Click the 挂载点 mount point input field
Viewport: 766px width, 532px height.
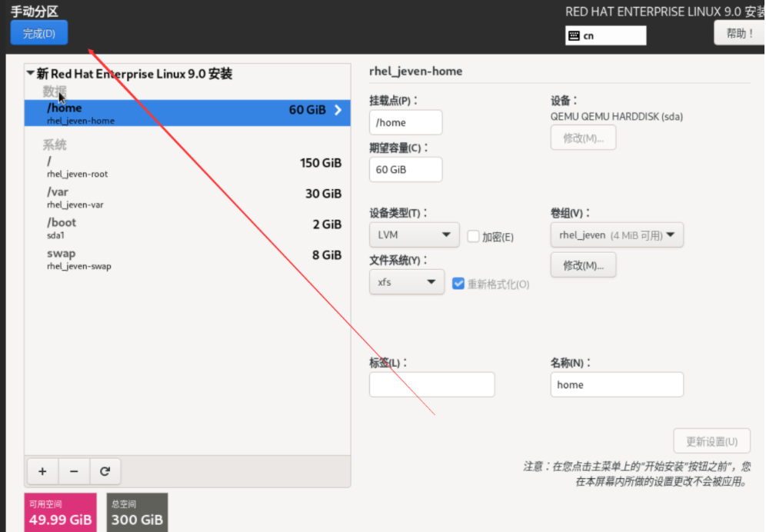[x=405, y=122]
